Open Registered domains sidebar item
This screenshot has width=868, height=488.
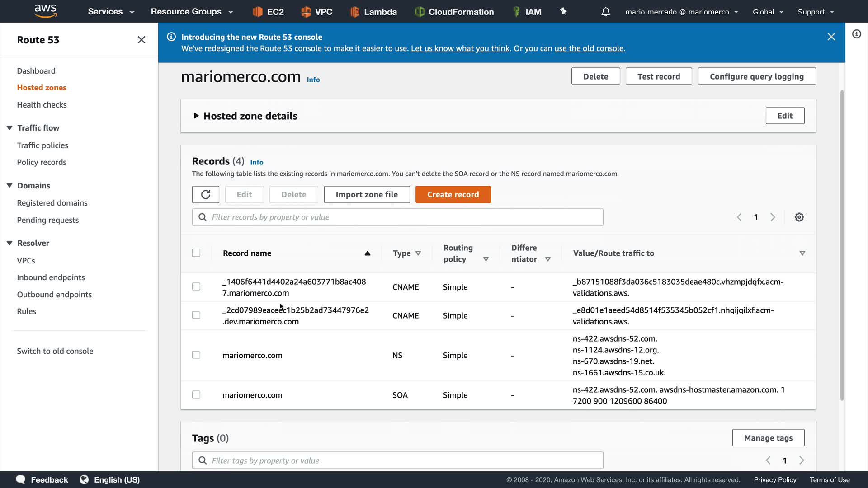click(x=52, y=203)
